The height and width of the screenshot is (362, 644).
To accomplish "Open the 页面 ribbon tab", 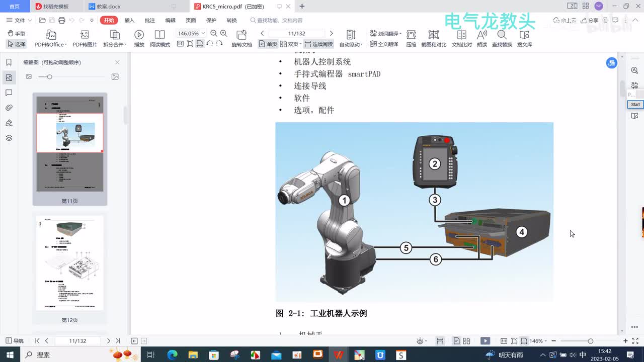I will tap(191, 20).
